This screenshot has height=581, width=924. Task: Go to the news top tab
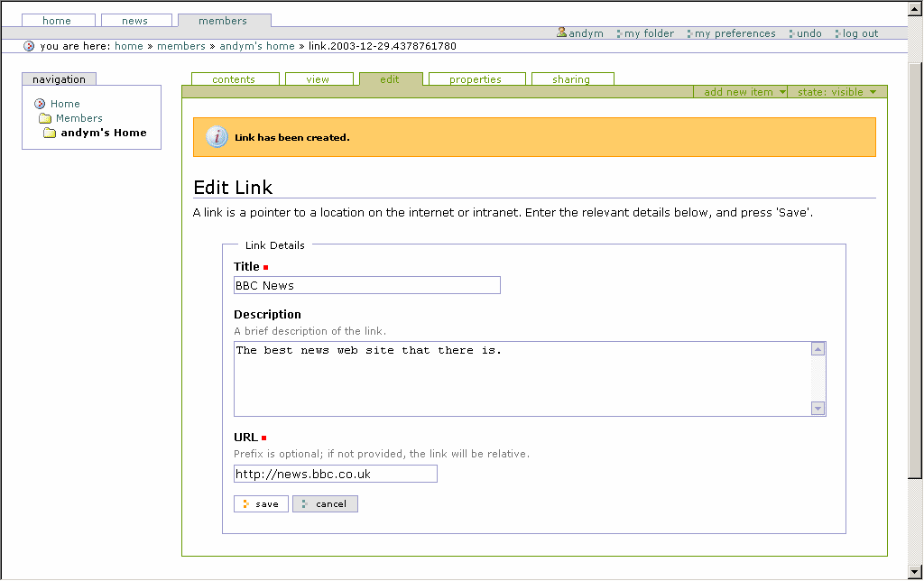point(135,21)
